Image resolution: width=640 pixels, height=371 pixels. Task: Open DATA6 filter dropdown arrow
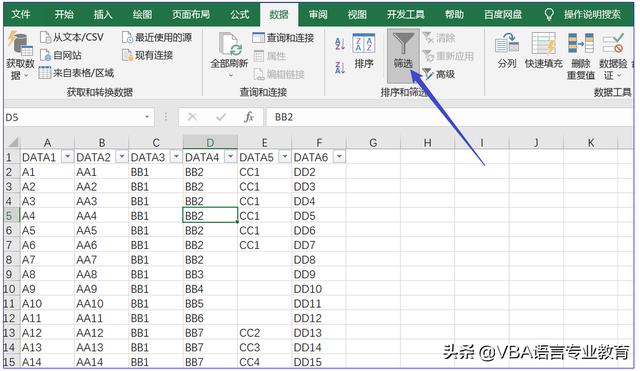click(x=339, y=157)
